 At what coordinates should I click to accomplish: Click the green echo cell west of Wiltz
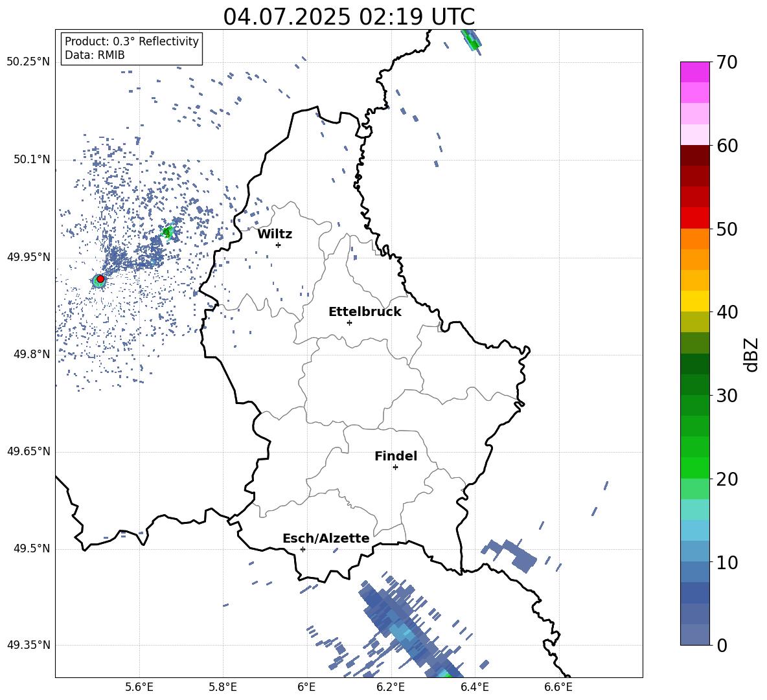tap(168, 231)
